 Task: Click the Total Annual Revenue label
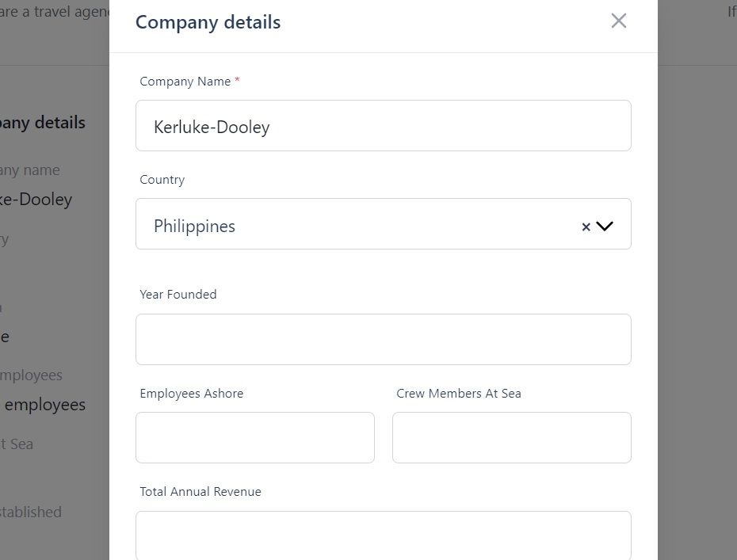tap(200, 491)
